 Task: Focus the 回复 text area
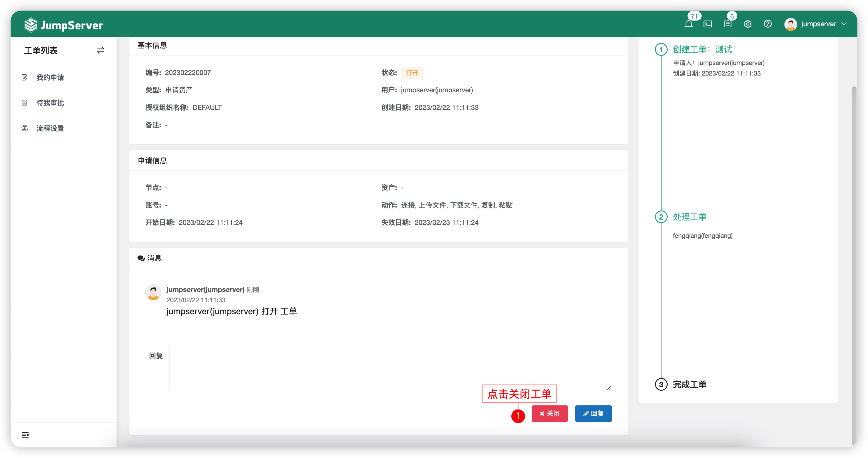390,368
